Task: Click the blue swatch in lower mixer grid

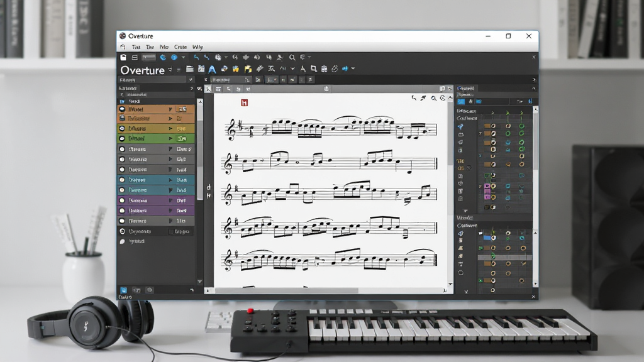Action: point(487,238)
